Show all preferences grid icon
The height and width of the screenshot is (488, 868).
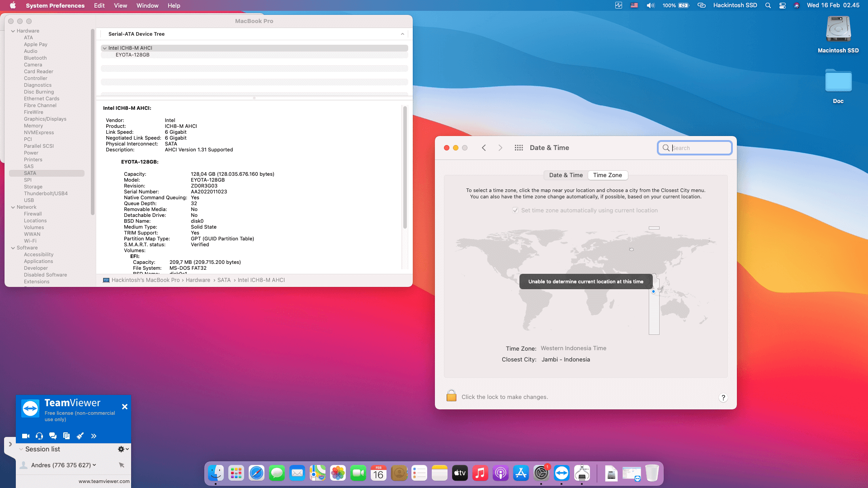point(519,148)
